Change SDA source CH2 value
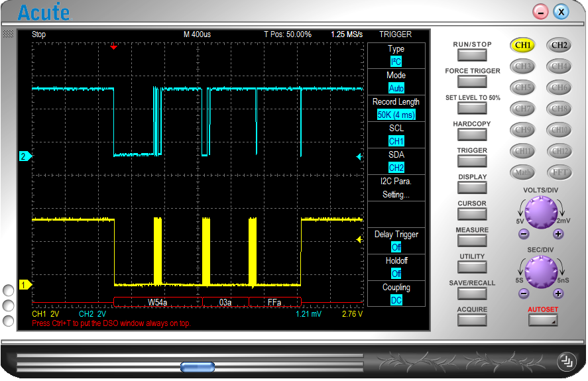 pos(396,168)
